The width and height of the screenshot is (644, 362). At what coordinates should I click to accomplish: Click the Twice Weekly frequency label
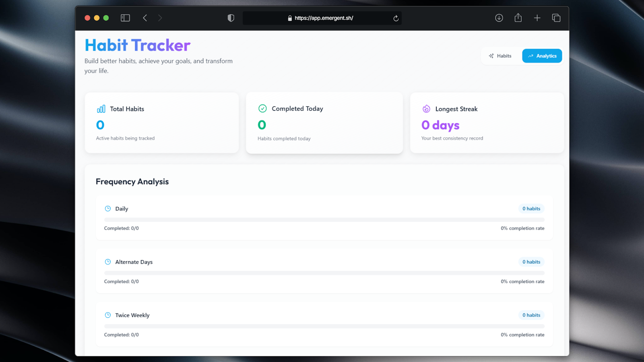[x=132, y=315]
